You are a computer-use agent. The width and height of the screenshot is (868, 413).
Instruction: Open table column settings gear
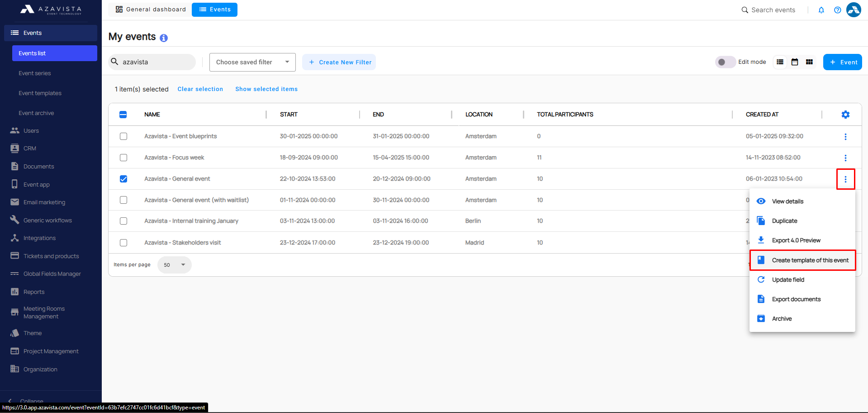(845, 115)
